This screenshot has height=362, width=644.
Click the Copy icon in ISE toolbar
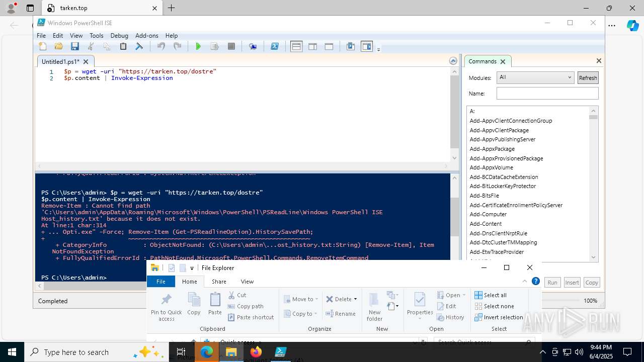107,46
